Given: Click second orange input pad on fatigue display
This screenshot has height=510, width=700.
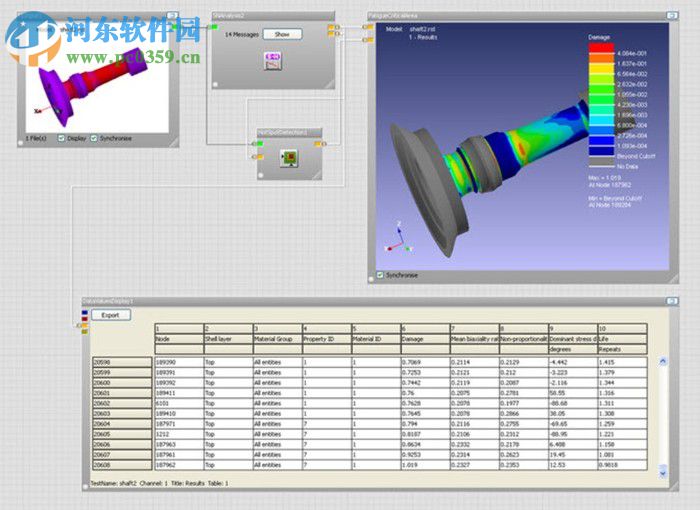Looking at the screenshot, I should [370, 40].
